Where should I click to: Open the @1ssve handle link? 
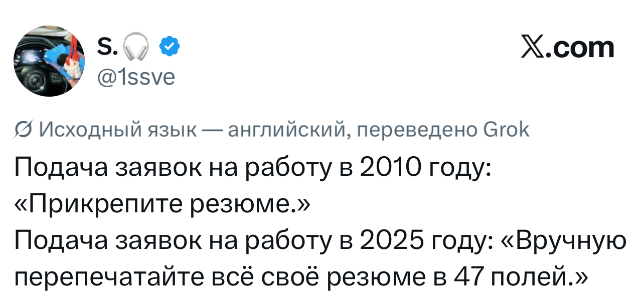(x=135, y=77)
